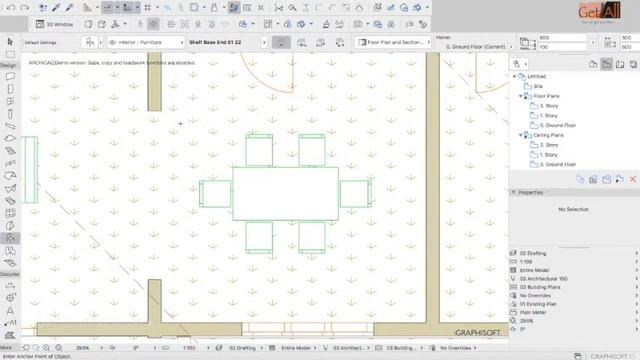Expand arrow next to Shelf Base End 01 22
This screenshot has width=640, height=360.
click(264, 42)
